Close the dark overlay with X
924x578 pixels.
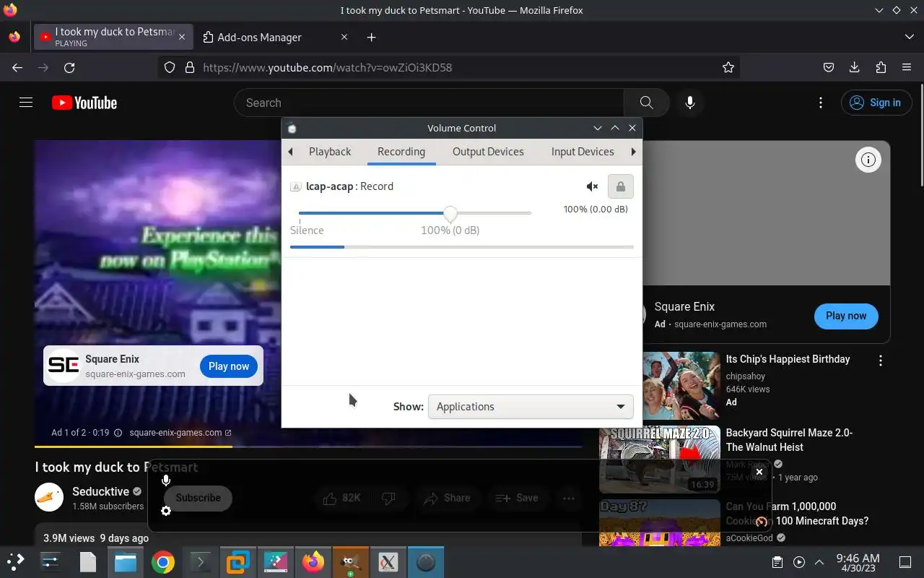pos(759,472)
